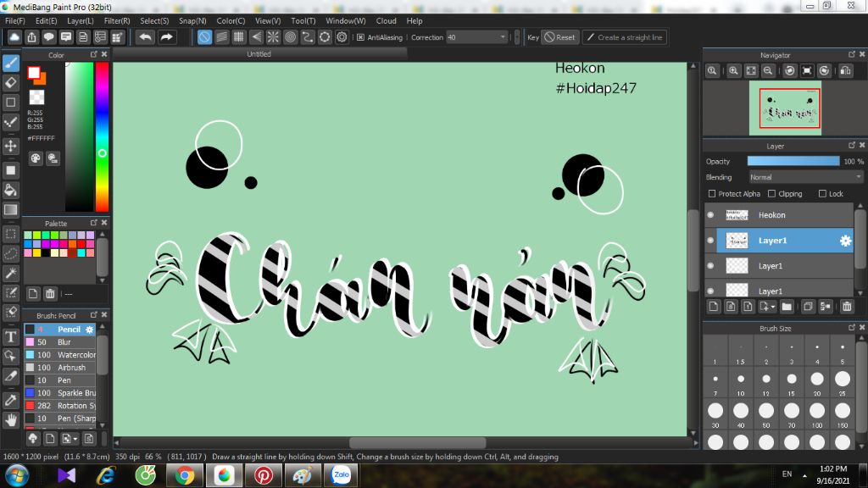Viewport: 868px width, 488px height.
Task: Open the Filter menu
Action: (117, 20)
